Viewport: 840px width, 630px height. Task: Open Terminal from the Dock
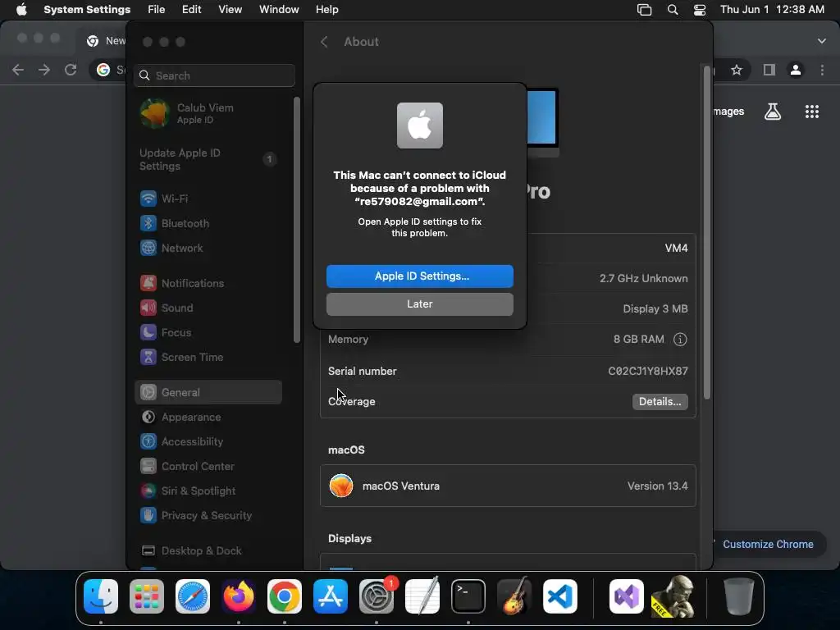click(x=468, y=596)
